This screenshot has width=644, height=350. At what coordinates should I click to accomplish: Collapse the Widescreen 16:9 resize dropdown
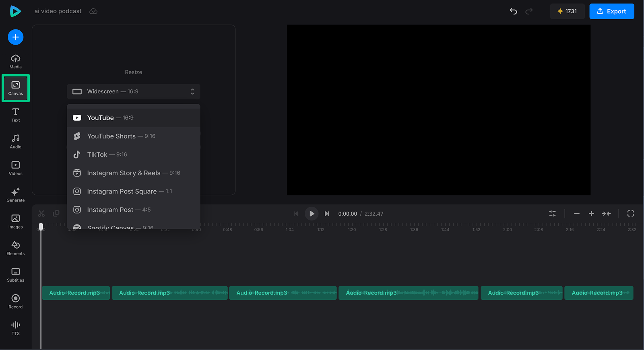click(x=134, y=92)
